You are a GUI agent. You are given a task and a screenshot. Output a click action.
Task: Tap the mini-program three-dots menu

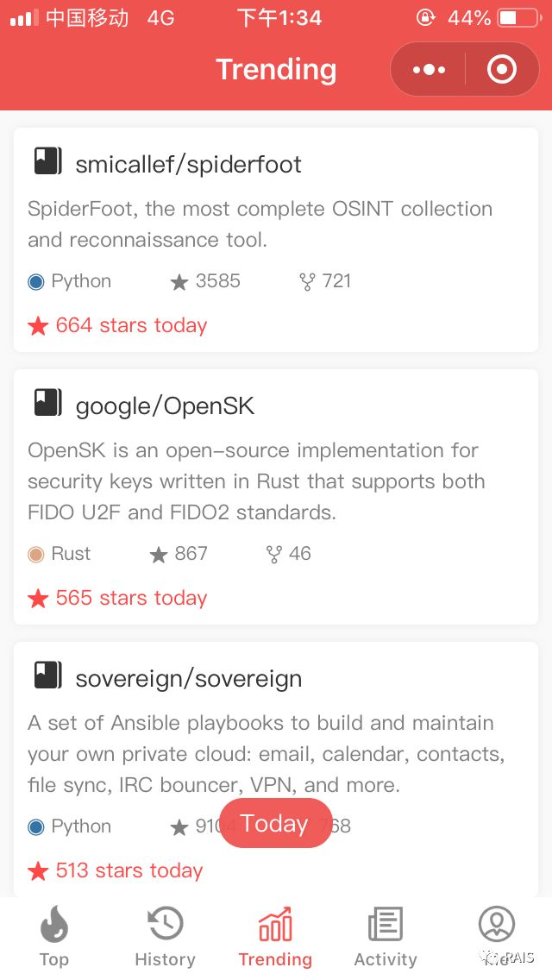429,69
